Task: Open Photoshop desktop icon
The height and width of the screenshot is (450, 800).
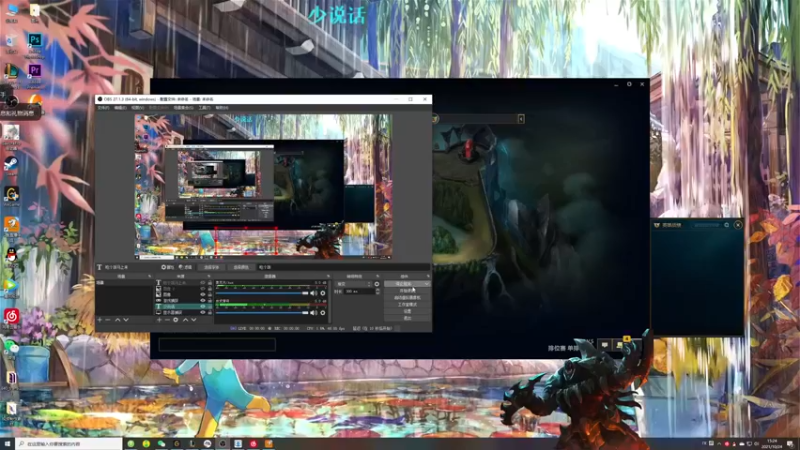Action: [x=35, y=41]
